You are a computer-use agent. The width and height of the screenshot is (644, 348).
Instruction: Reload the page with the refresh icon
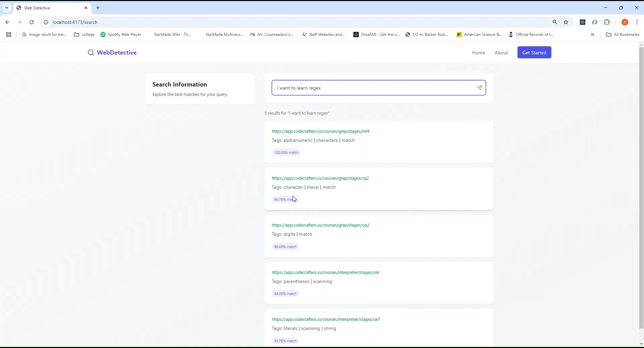[32, 22]
